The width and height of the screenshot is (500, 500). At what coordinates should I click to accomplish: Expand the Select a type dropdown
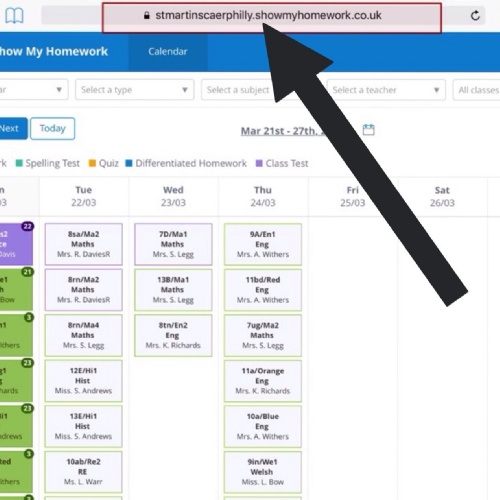135,90
